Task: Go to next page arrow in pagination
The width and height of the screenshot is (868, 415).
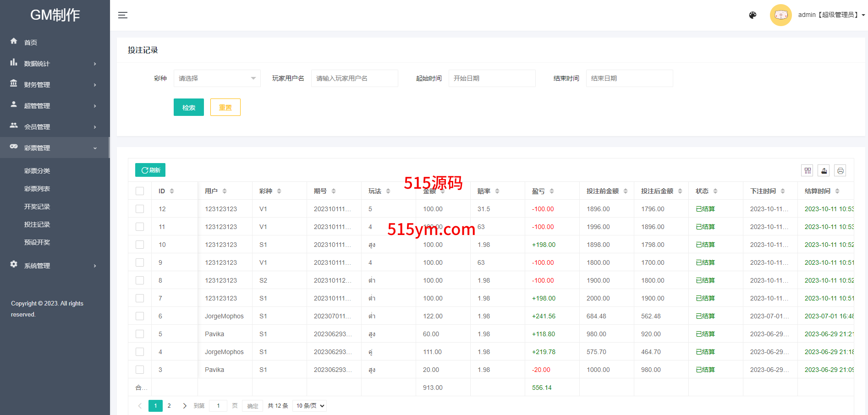Action: pyautogui.click(x=185, y=406)
